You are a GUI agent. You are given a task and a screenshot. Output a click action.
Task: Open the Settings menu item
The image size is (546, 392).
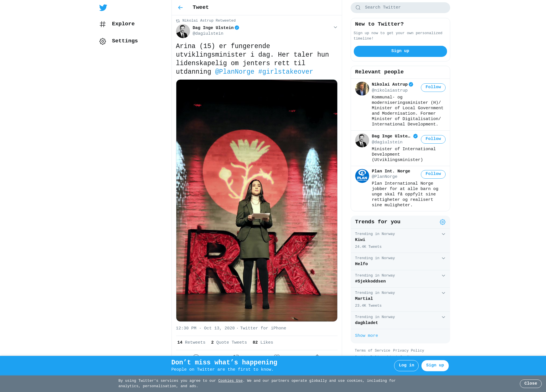point(125,41)
